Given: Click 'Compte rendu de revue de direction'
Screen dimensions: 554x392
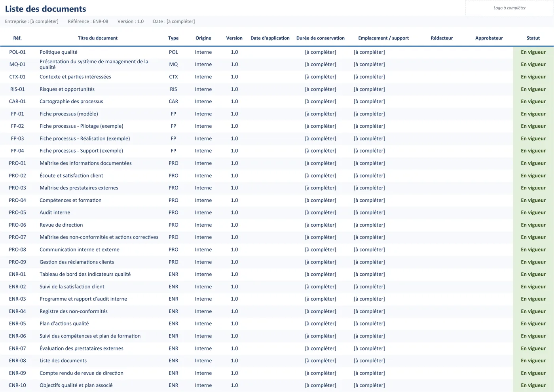Looking at the screenshot, I should click(82, 373).
